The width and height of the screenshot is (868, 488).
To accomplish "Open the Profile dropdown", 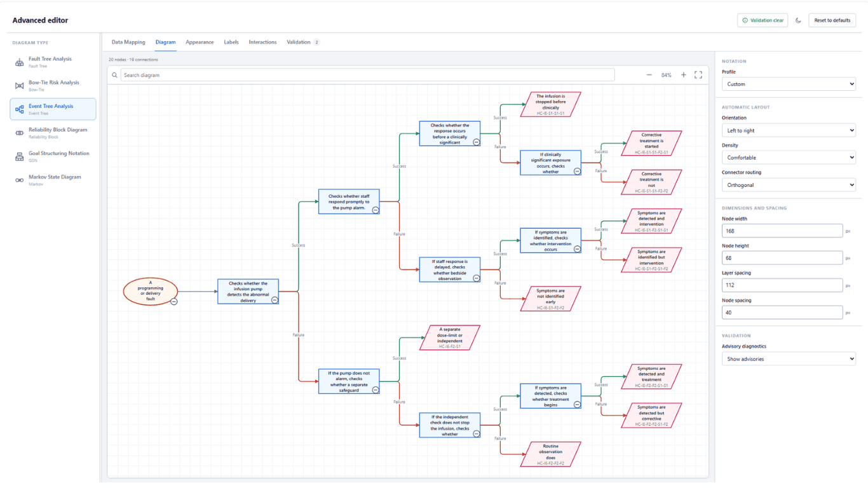I will [789, 84].
